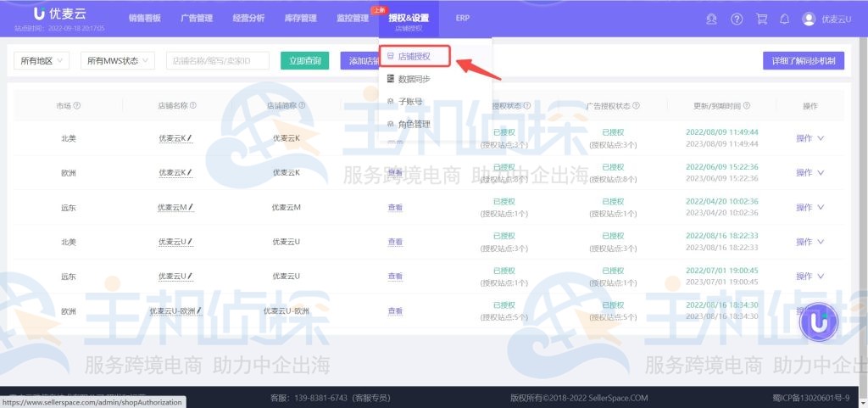This screenshot has width=868, height=408.
Task: Open the notification bell icon
Action: point(784,19)
